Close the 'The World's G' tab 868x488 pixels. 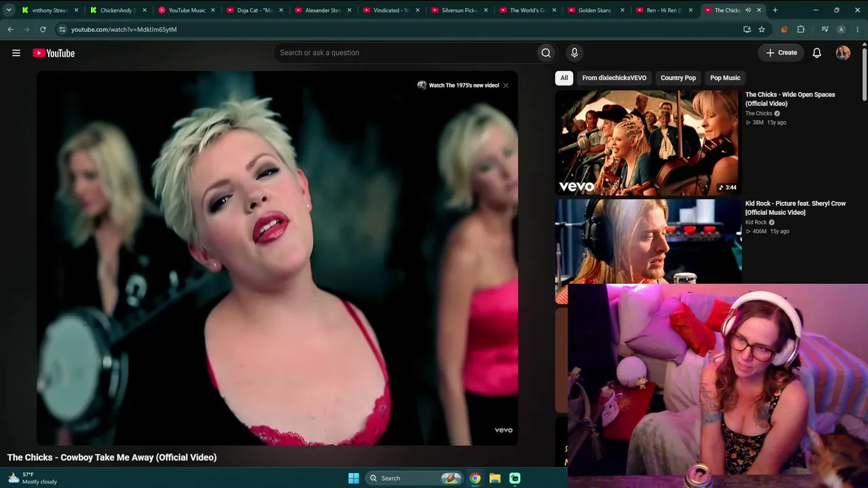tap(554, 10)
